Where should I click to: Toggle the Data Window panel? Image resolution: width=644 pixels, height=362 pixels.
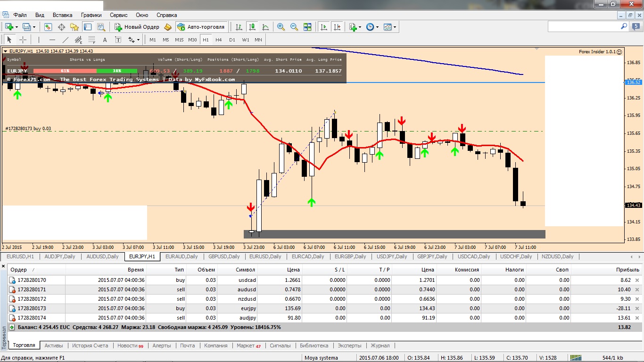61,27
